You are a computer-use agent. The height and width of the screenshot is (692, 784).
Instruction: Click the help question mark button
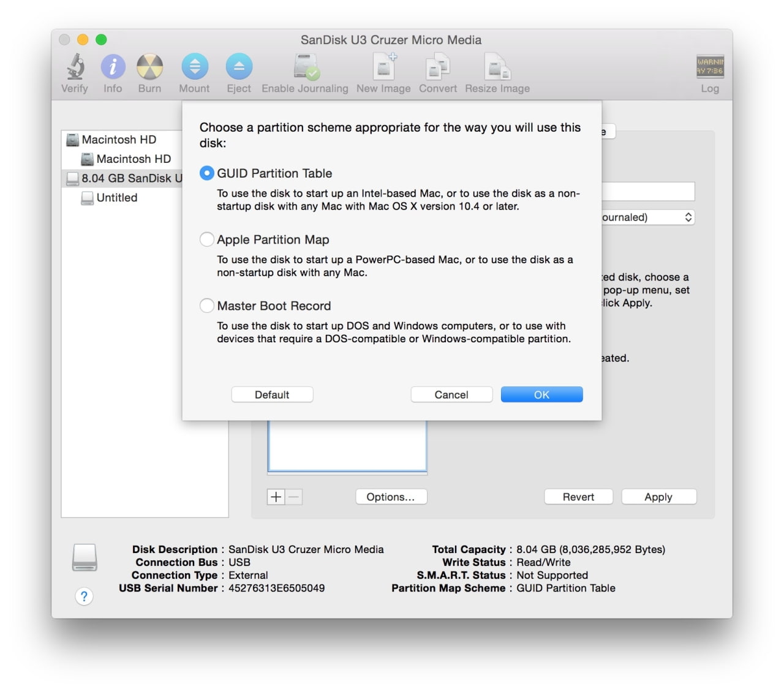pos(84,596)
